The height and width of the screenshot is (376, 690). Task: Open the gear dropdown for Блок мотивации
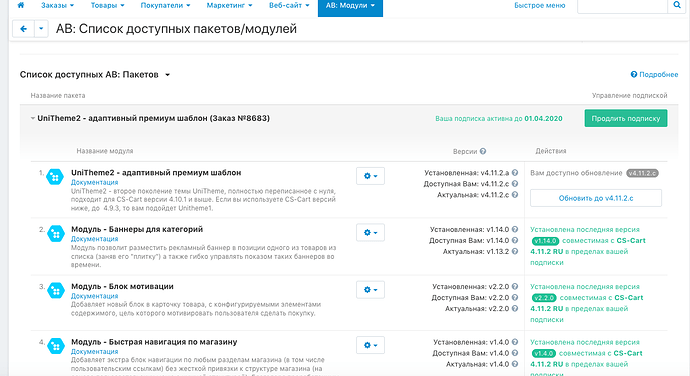point(370,290)
